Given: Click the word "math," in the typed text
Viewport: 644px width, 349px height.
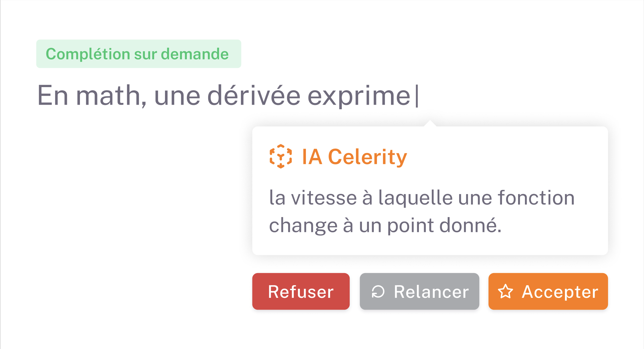Looking at the screenshot, I should (112, 96).
